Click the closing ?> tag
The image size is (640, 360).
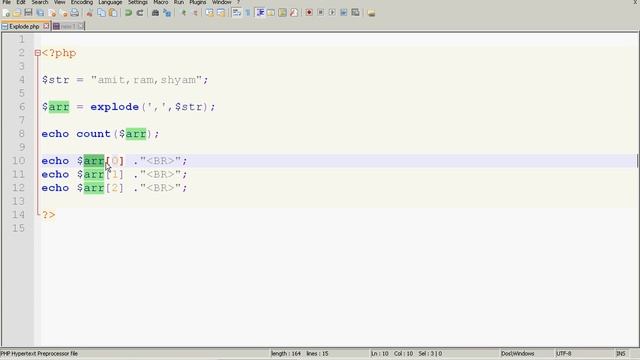[x=49, y=215]
